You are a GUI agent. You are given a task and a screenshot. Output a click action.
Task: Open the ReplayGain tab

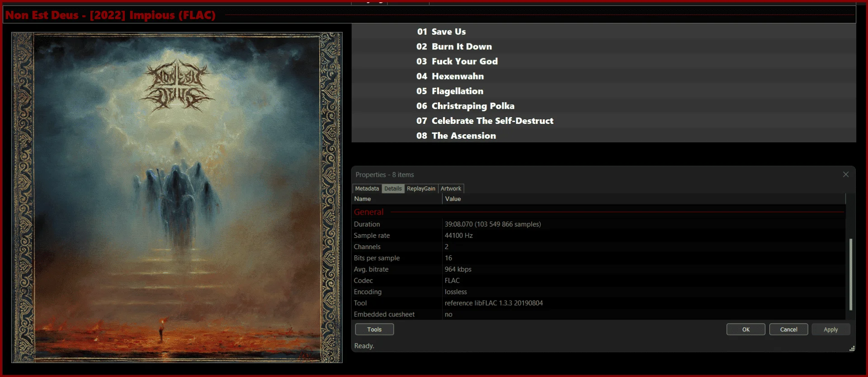click(421, 188)
